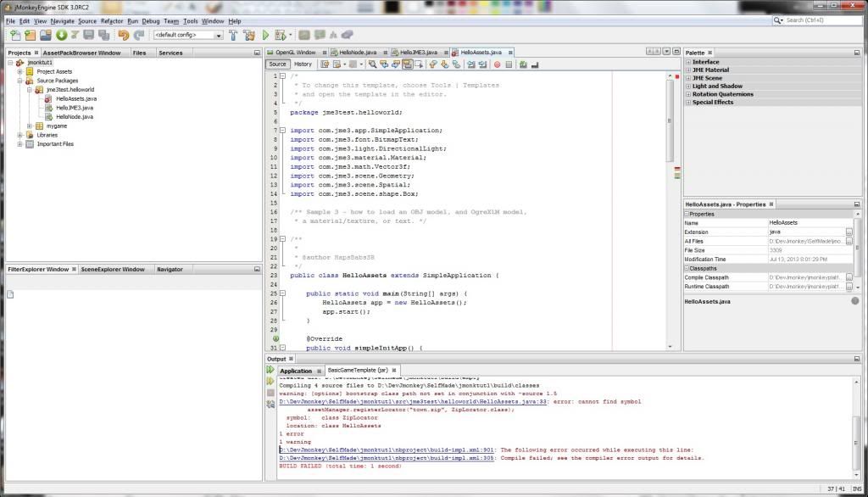The height and width of the screenshot is (497, 868).
Task: Click the Clean and Build Project icon
Action: (249, 36)
